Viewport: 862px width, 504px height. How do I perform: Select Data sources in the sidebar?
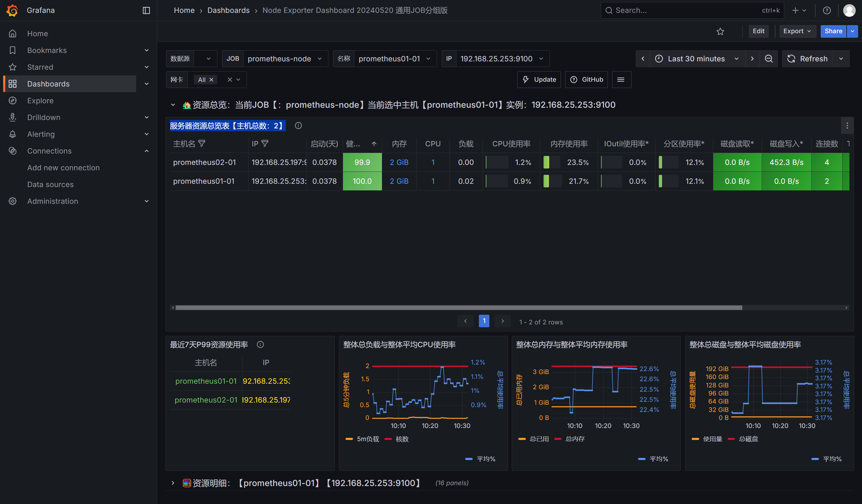50,184
